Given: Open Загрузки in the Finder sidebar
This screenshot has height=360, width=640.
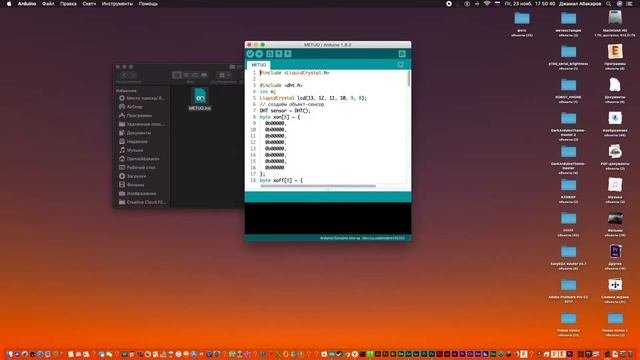Looking at the screenshot, I should point(132,176).
